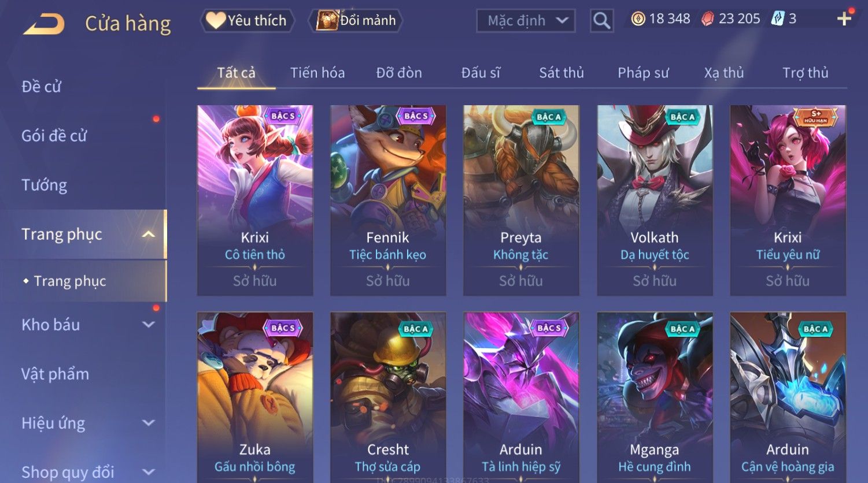Open the Fennik Tiệc bánh kẹo skin card

pos(388,200)
